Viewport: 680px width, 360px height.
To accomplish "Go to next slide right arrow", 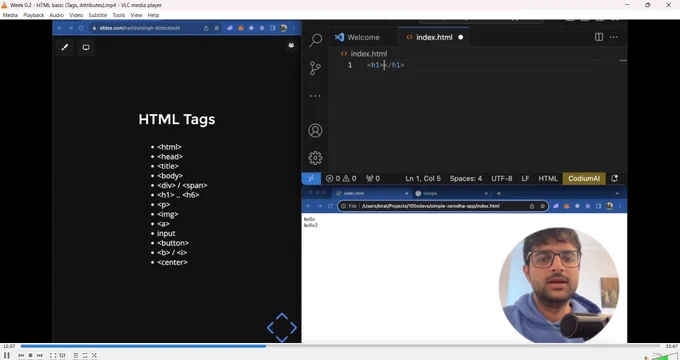I will 294,328.
